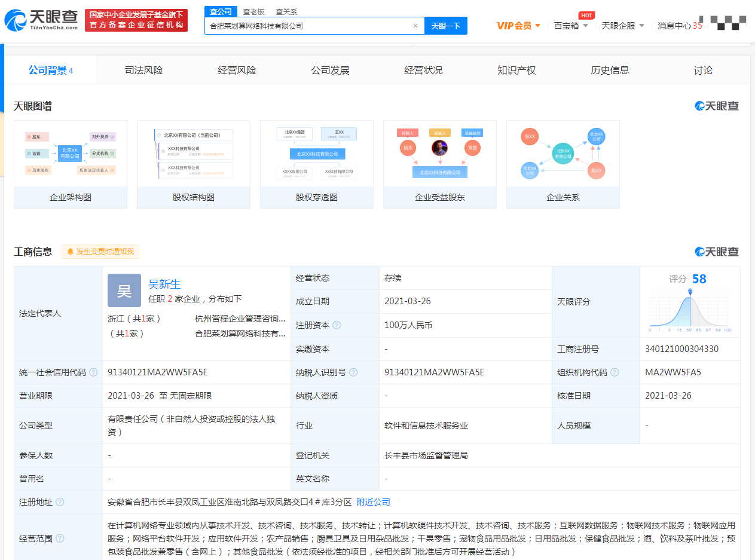The height and width of the screenshot is (560, 755).
Task: Switch to the 查关系 search tab
Action: tap(286, 11)
